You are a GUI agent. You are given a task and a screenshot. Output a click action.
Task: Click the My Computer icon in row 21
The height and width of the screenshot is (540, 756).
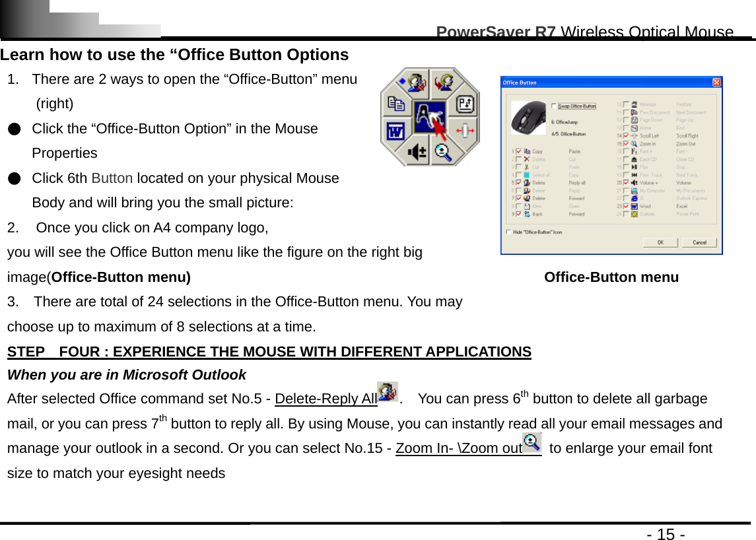635,190
